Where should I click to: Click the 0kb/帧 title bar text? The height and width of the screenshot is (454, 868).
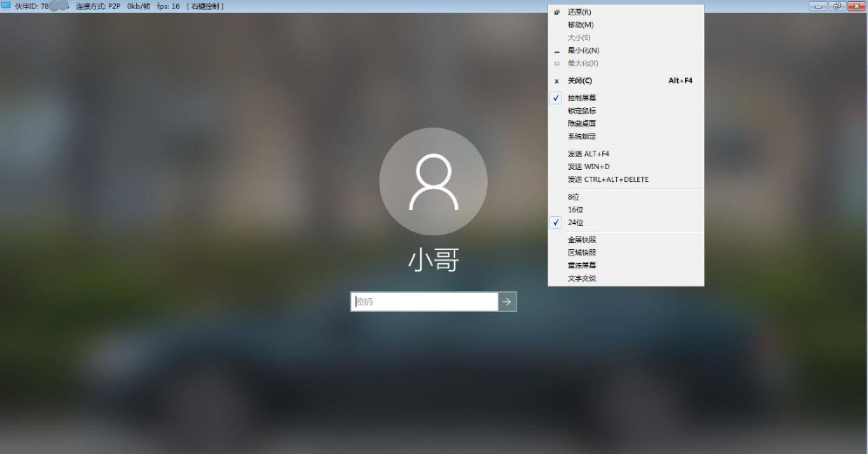(x=139, y=6)
